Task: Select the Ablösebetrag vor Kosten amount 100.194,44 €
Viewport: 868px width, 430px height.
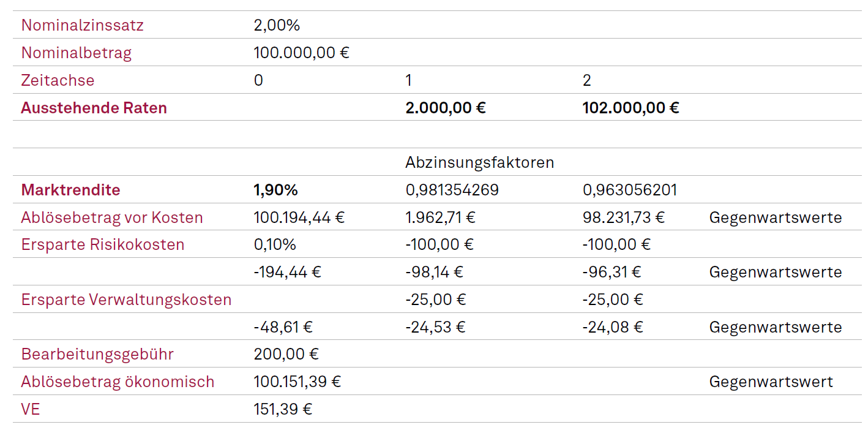Action: 299,217
